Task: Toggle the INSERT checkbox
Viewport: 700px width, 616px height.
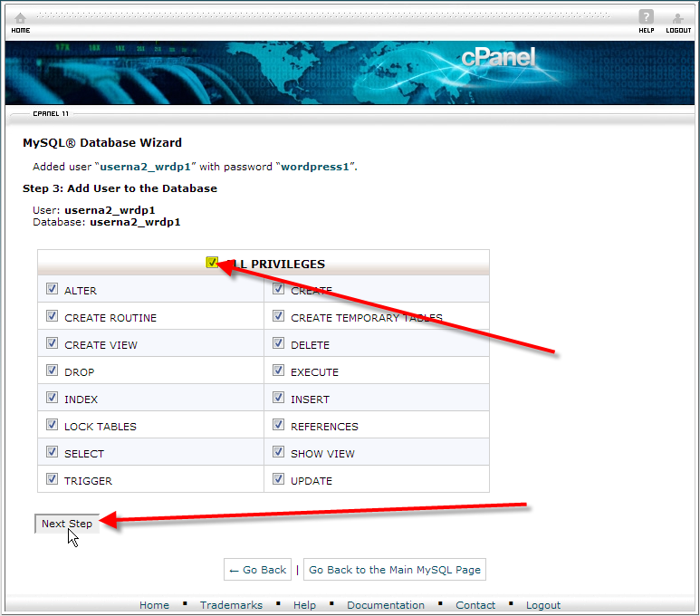Action: point(279,398)
